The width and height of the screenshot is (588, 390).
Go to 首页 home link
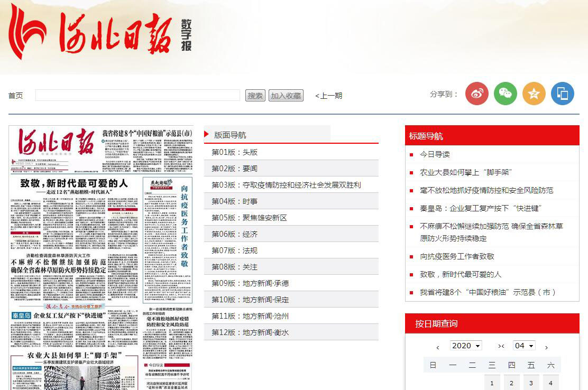tap(16, 96)
